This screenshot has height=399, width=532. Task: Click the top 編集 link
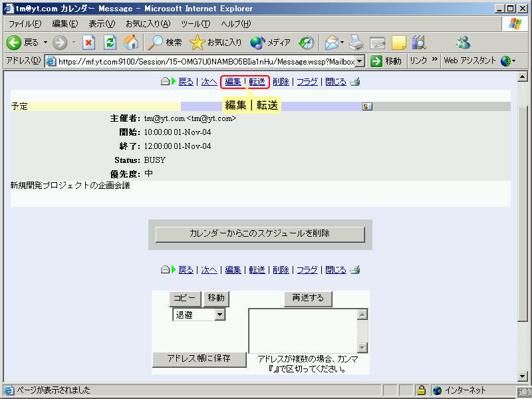coord(233,82)
